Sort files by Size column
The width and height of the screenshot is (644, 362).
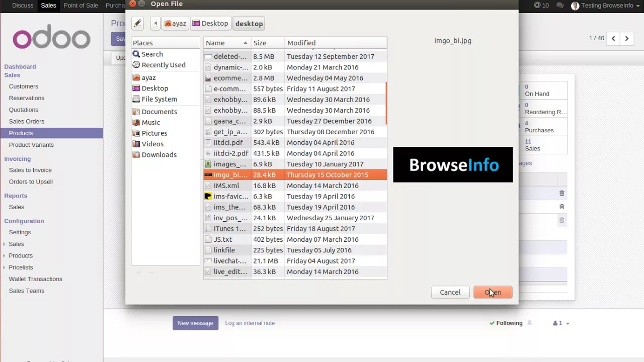tap(268, 43)
